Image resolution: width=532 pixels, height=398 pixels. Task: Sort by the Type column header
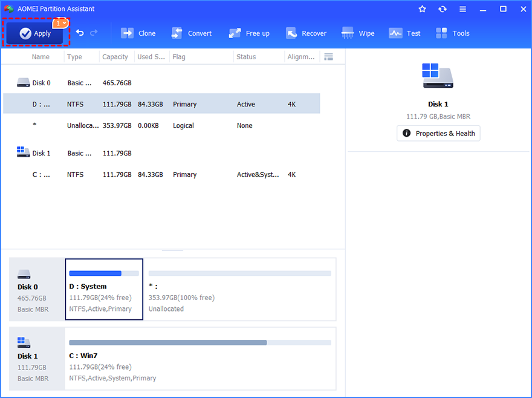(x=74, y=57)
